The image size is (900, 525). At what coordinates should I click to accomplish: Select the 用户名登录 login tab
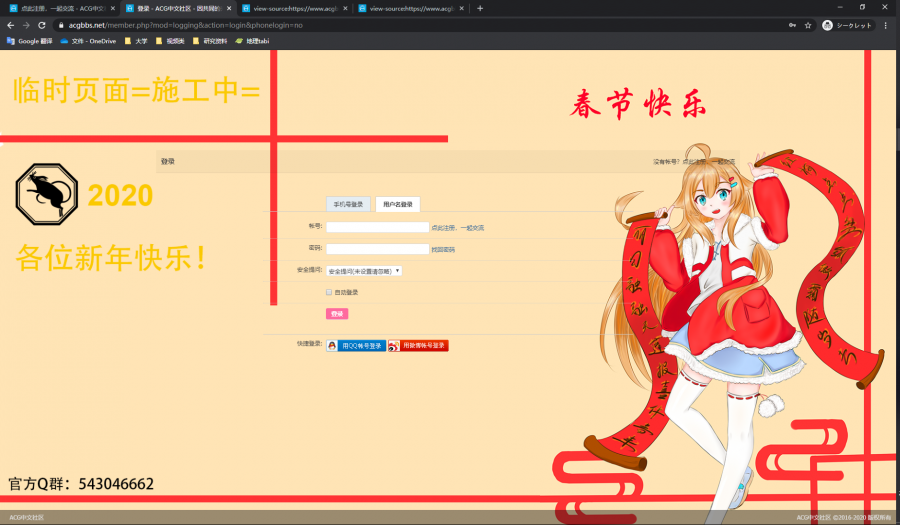point(398,204)
